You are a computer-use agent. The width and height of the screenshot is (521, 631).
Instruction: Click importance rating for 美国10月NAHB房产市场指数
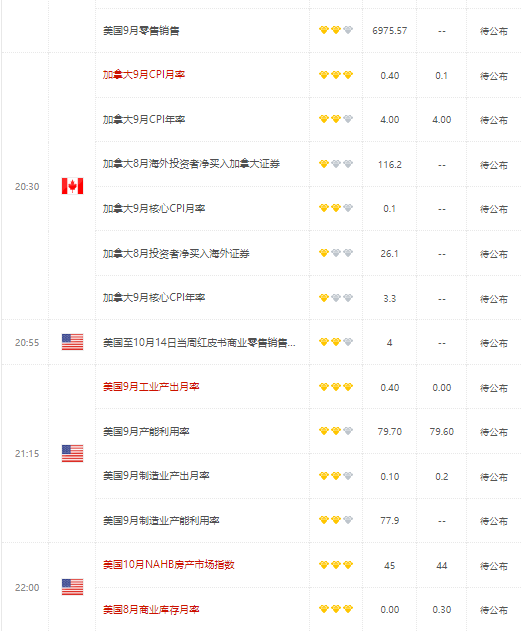[336, 565]
